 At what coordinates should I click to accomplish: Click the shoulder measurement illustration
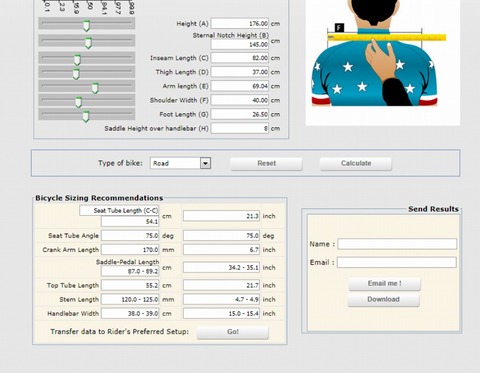[x=383, y=62]
